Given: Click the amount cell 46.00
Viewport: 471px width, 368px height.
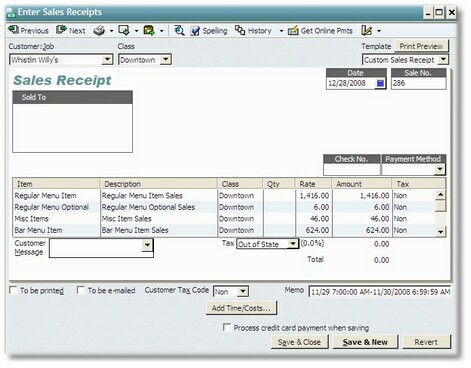Looking at the screenshot, I should [362, 219].
